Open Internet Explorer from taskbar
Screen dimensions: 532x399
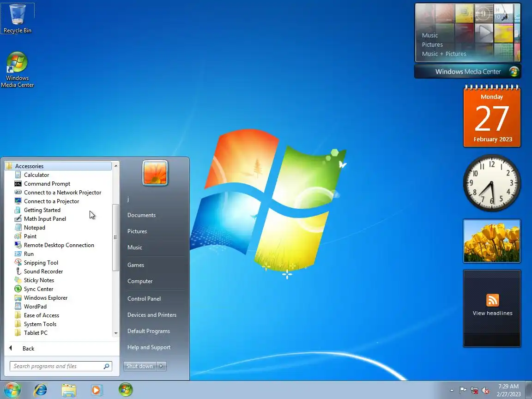point(40,390)
